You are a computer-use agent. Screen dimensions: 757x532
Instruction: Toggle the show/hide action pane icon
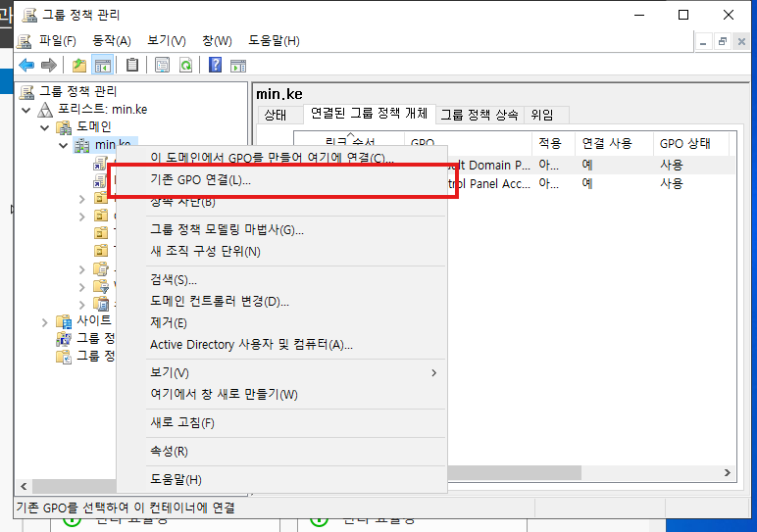(238, 65)
